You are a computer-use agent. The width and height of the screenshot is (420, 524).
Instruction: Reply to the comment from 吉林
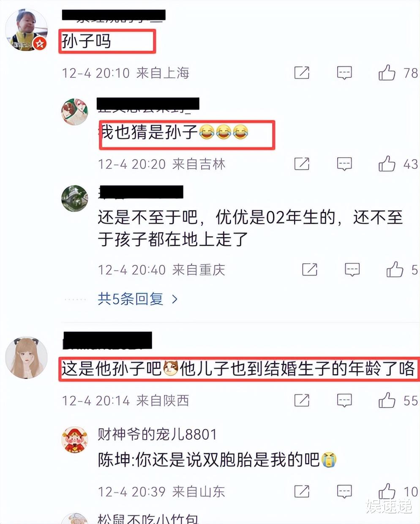point(344,164)
